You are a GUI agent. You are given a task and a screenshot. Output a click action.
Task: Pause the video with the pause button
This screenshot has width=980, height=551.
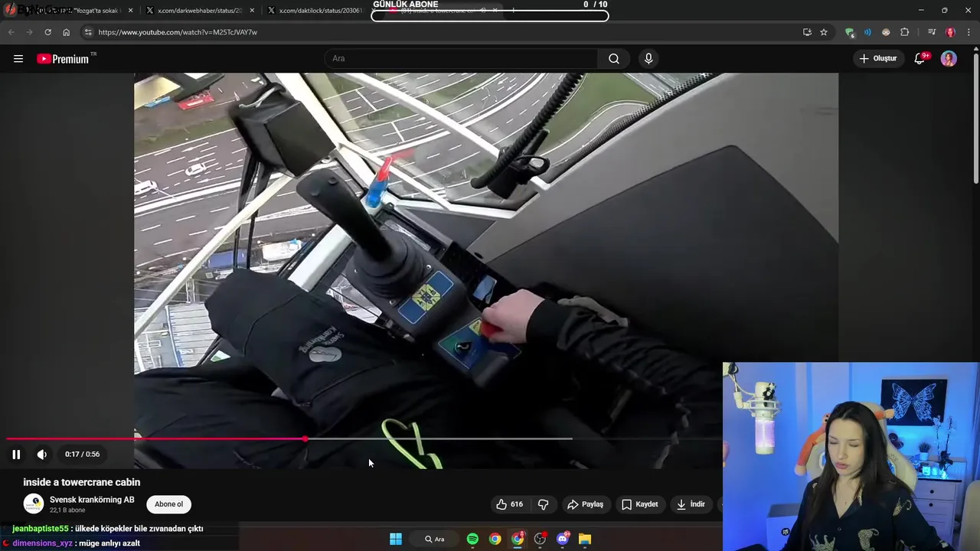click(16, 454)
